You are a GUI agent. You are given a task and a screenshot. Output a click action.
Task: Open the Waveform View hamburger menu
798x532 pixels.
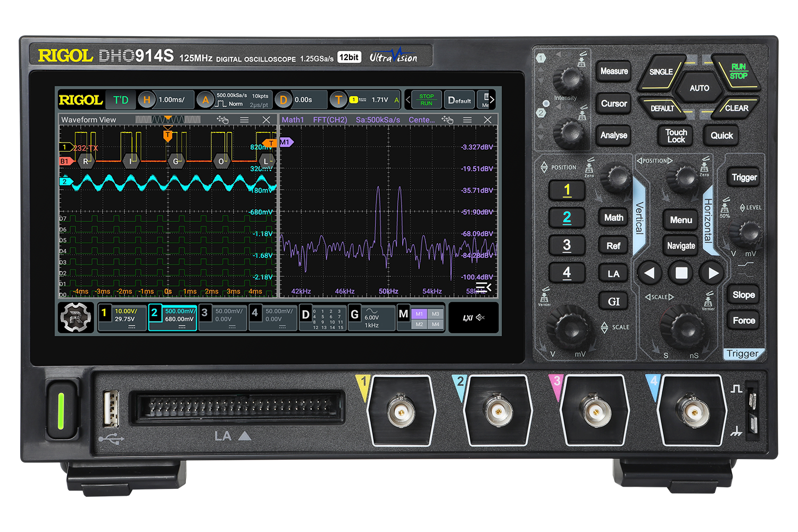244,120
